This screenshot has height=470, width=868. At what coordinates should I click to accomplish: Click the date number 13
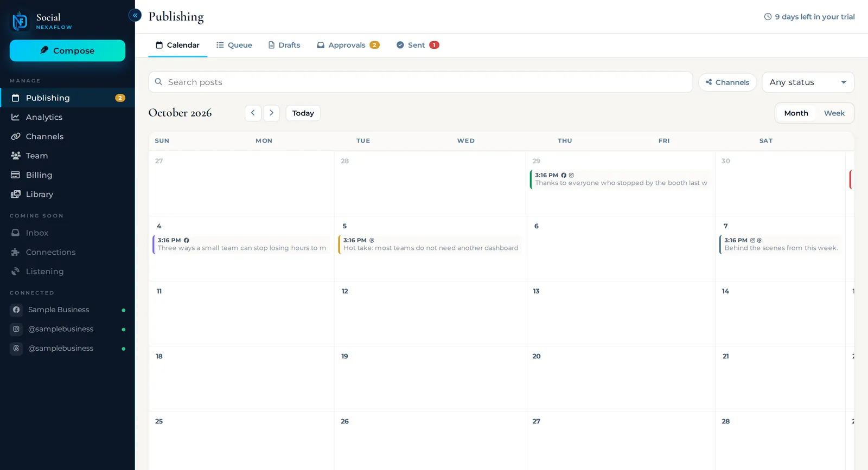tap(536, 291)
